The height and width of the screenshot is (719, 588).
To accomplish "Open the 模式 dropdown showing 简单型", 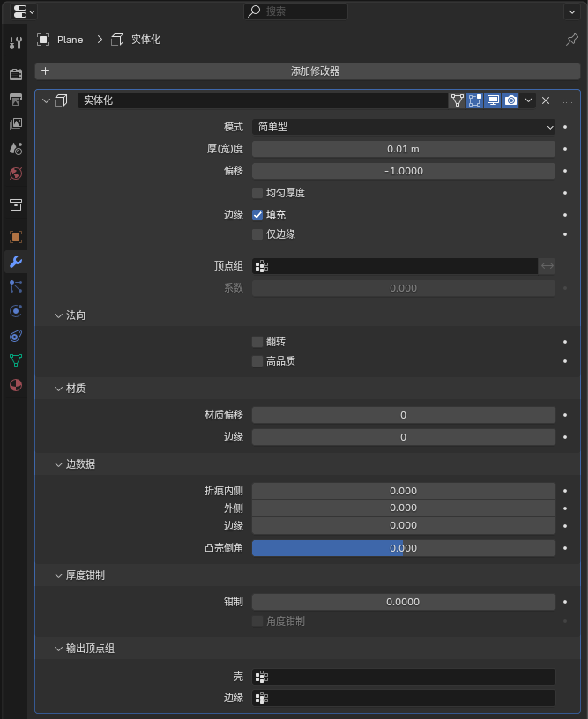I will [x=403, y=127].
